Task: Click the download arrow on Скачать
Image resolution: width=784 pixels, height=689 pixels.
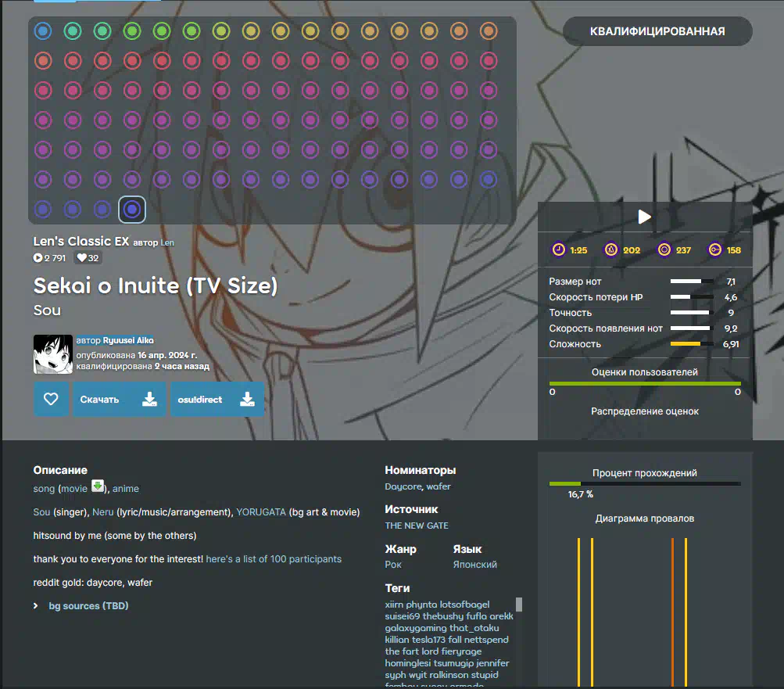Action: pyautogui.click(x=149, y=399)
